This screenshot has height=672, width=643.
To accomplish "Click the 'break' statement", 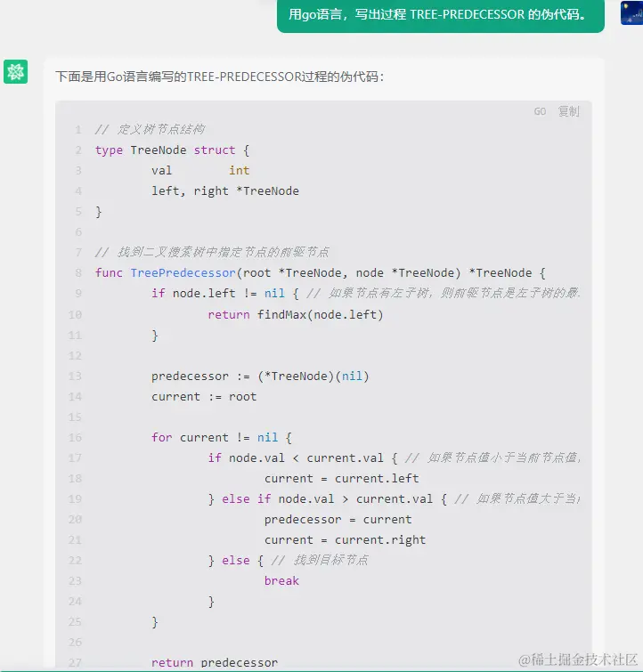I will pyautogui.click(x=281, y=581).
